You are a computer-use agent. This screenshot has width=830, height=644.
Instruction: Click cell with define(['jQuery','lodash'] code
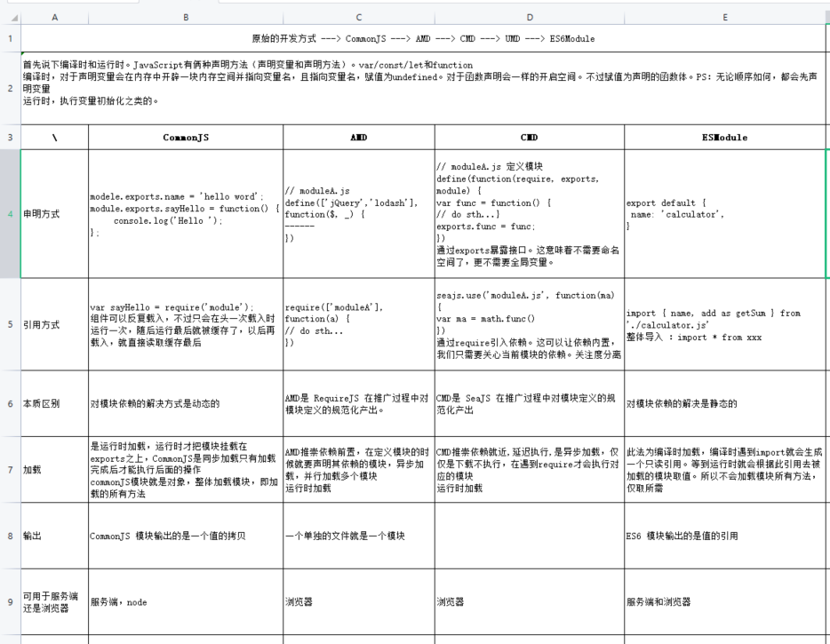point(359,214)
